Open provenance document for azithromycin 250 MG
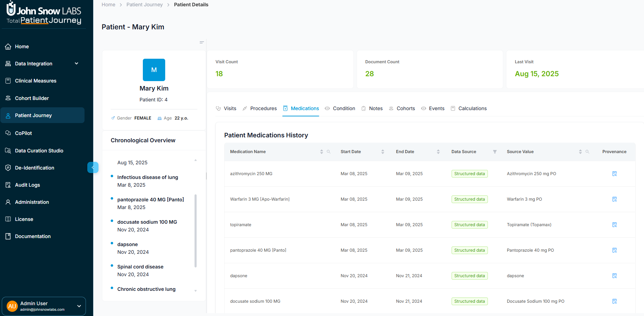The width and height of the screenshot is (644, 316). pyautogui.click(x=614, y=173)
